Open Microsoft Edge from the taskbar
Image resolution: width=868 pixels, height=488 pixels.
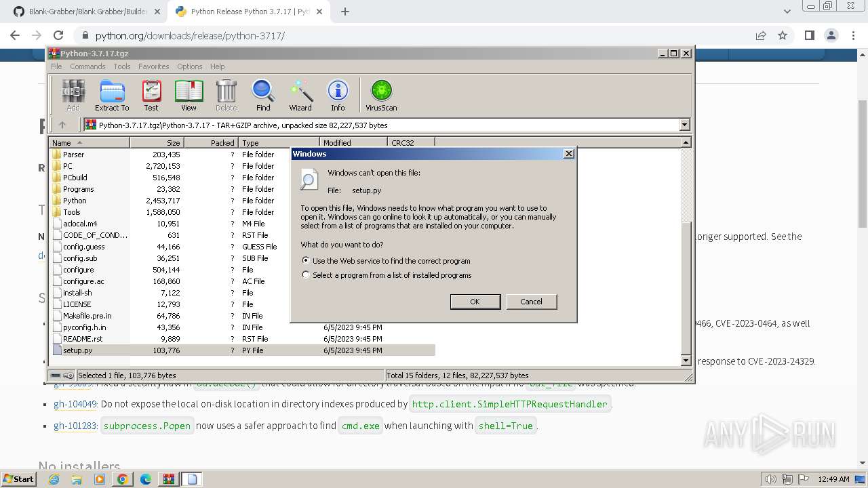[145, 479]
